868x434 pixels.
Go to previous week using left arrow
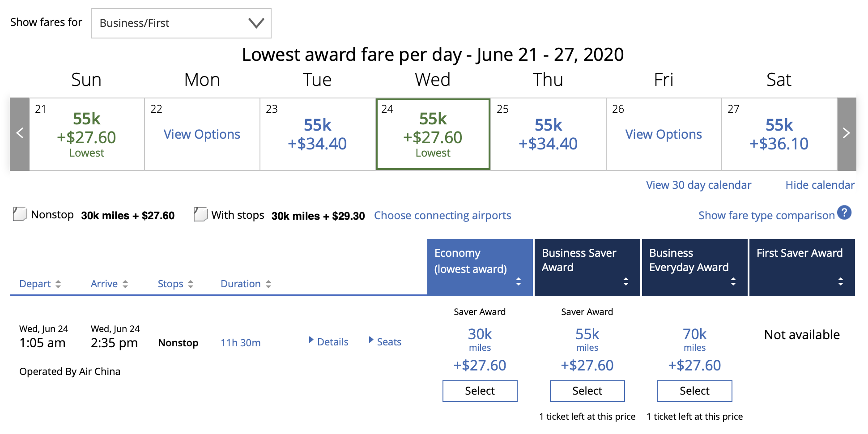pos(20,133)
